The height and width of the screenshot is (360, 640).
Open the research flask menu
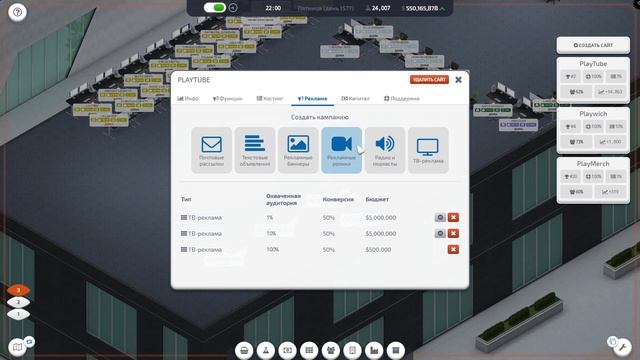click(x=266, y=350)
